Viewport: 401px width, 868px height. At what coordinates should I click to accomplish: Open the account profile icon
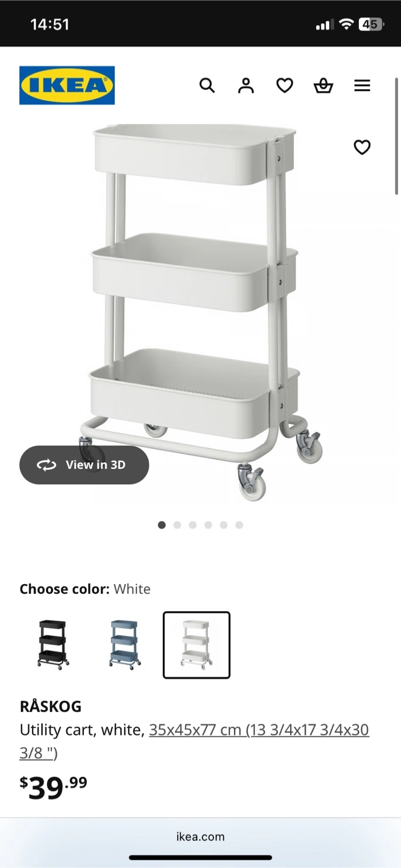click(x=246, y=86)
